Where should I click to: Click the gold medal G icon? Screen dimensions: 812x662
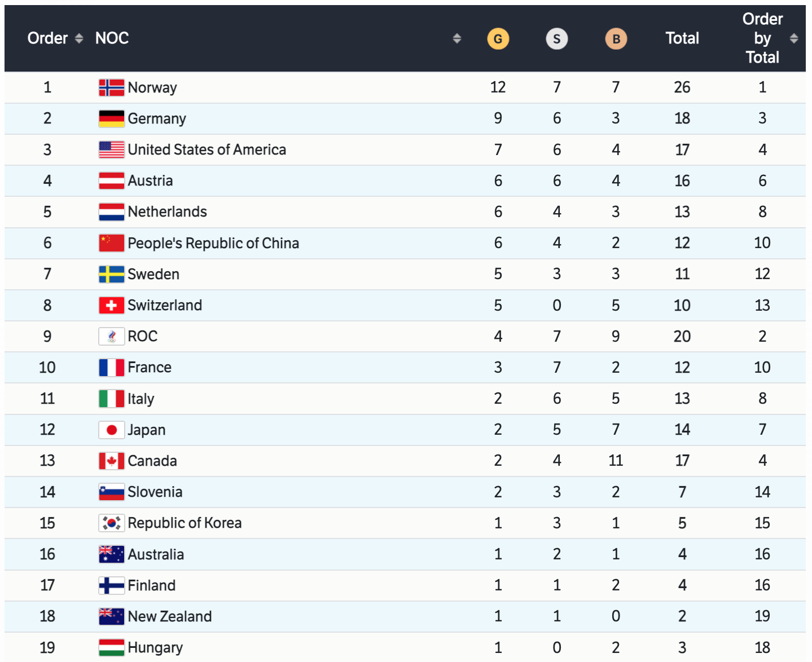pos(498,39)
